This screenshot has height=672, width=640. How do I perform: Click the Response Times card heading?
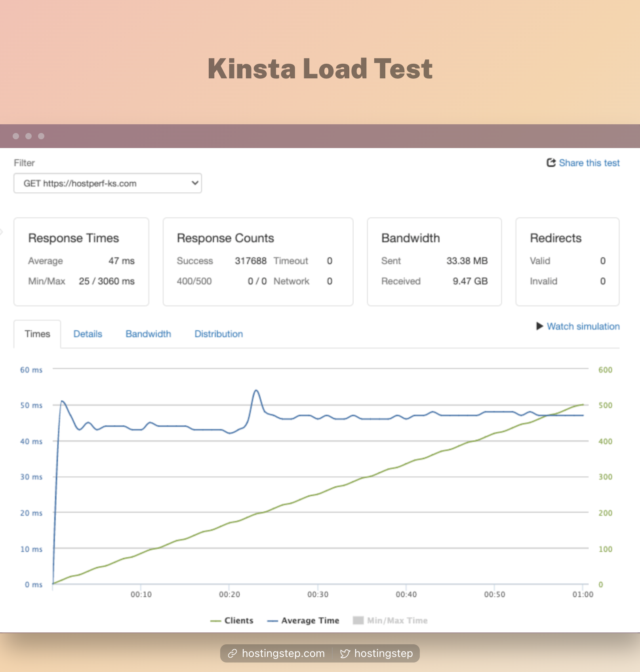pyautogui.click(x=74, y=238)
